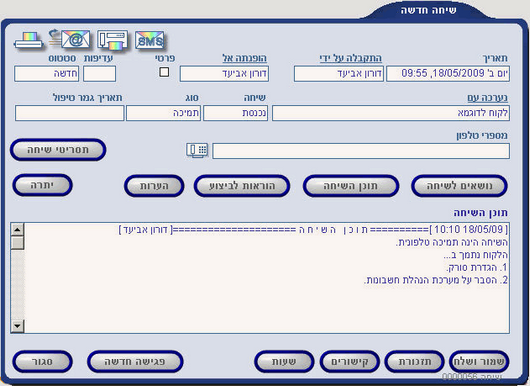Open the התקבלה על ידי link
This screenshot has width=530, height=386.
click(x=351, y=58)
